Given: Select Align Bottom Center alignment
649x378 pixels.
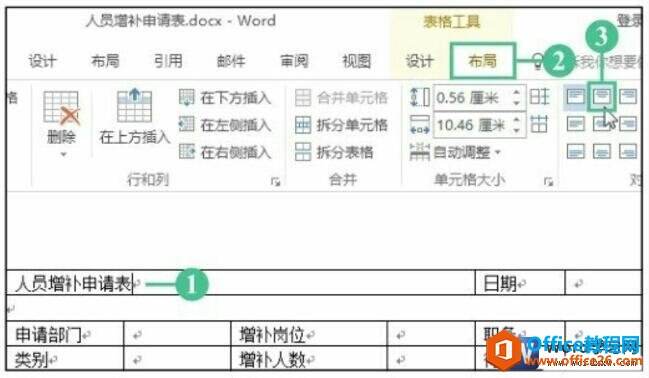Looking at the screenshot, I should [x=602, y=151].
